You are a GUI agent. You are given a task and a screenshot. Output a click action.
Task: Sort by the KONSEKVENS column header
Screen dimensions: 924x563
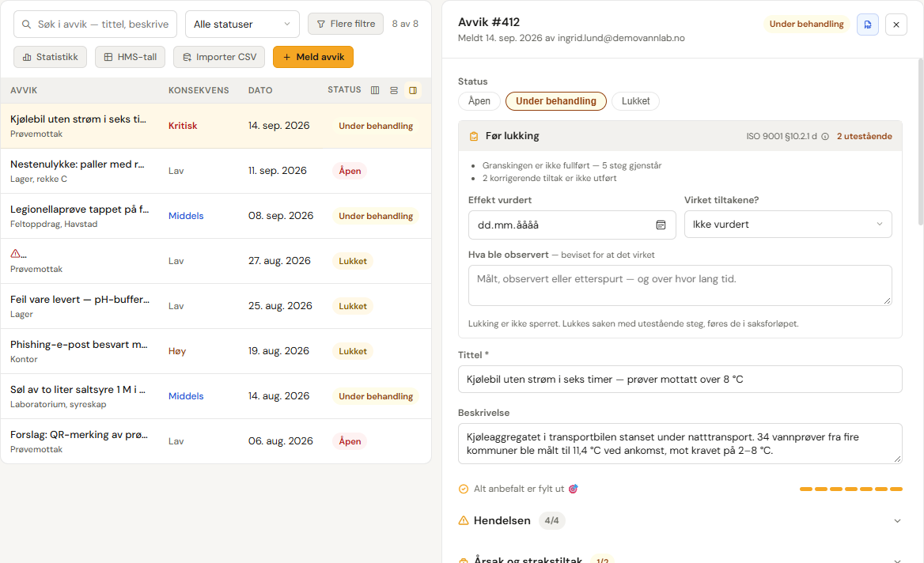click(199, 91)
